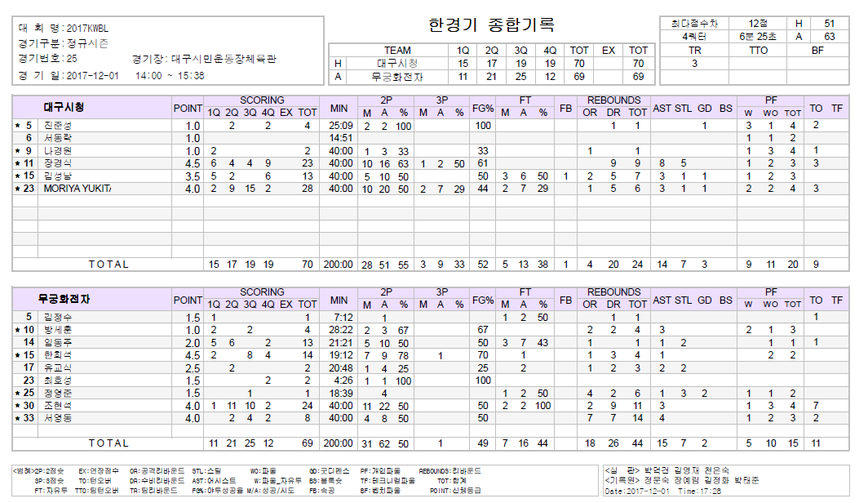Select the 3.5 point value for 김성남

coord(193,176)
